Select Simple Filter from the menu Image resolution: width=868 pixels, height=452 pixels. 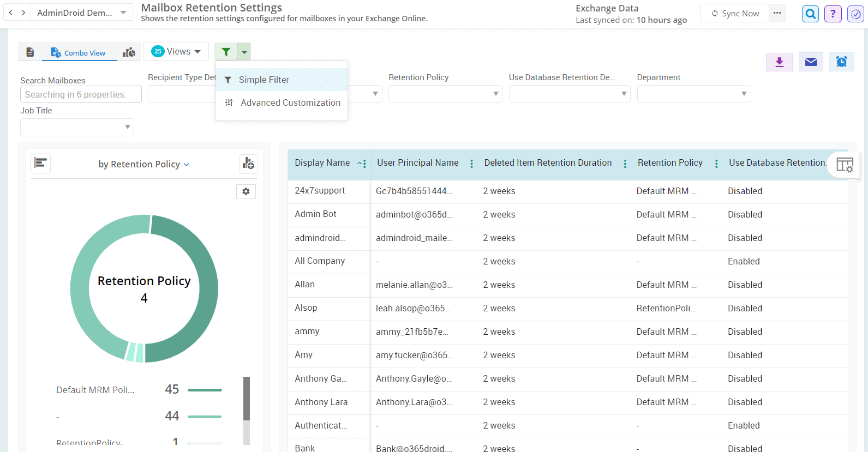pyautogui.click(x=264, y=80)
